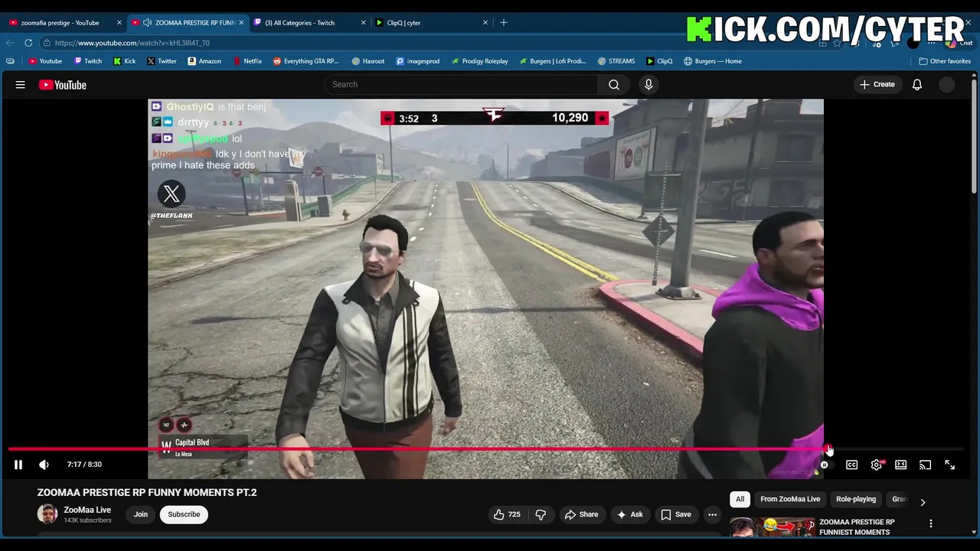Toggle closed captions CC button

click(x=851, y=465)
